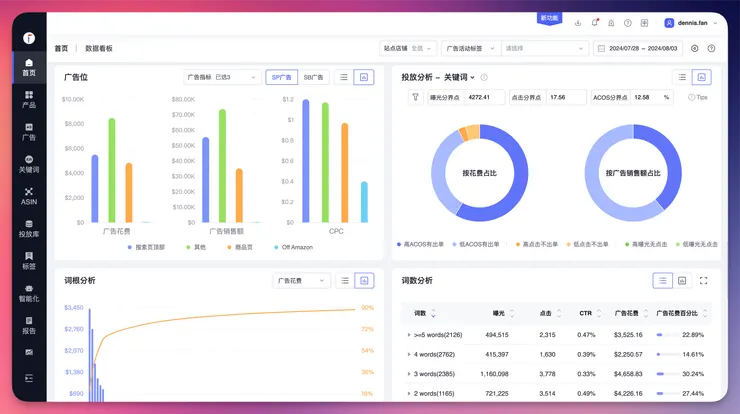Image resolution: width=740 pixels, height=414 pixels.
Task: Switch 词数分析 panel to chart view
Action: tap(682, 280)
